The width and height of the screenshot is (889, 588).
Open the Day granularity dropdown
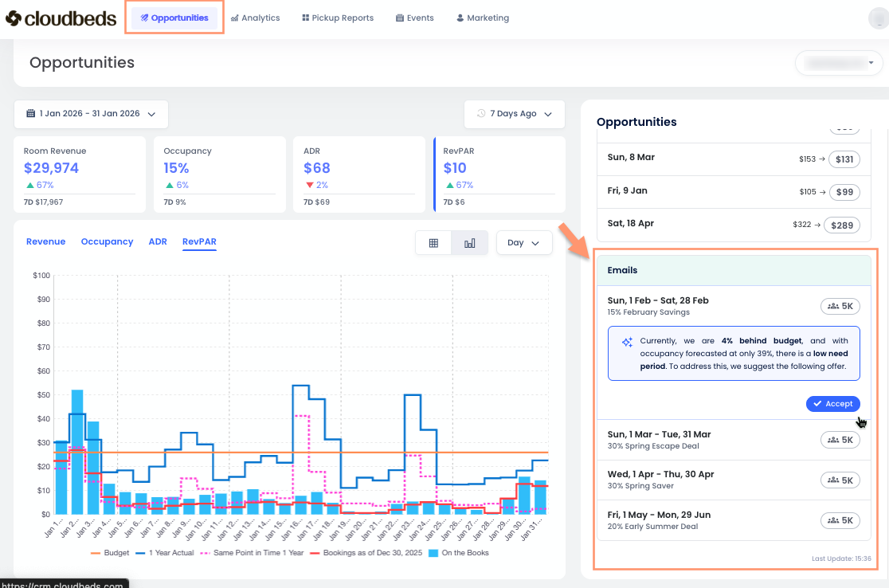523,243
